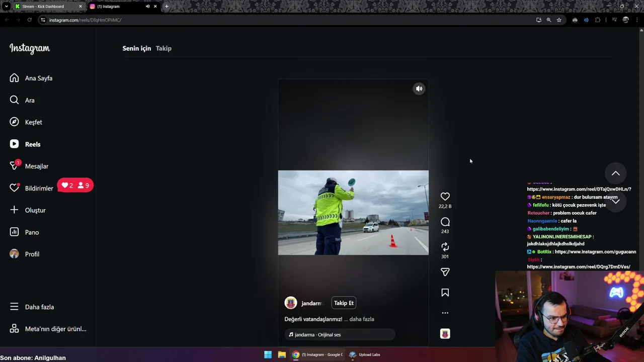This screenshot has width=644, height=362.
Task: Like the reel with heart icon
Action: (445, 197)
